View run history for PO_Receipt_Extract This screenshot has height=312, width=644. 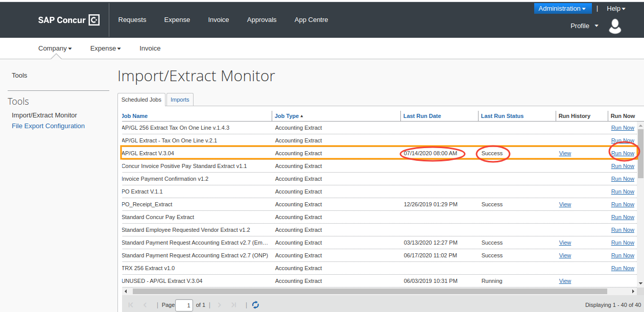(565, 204)
